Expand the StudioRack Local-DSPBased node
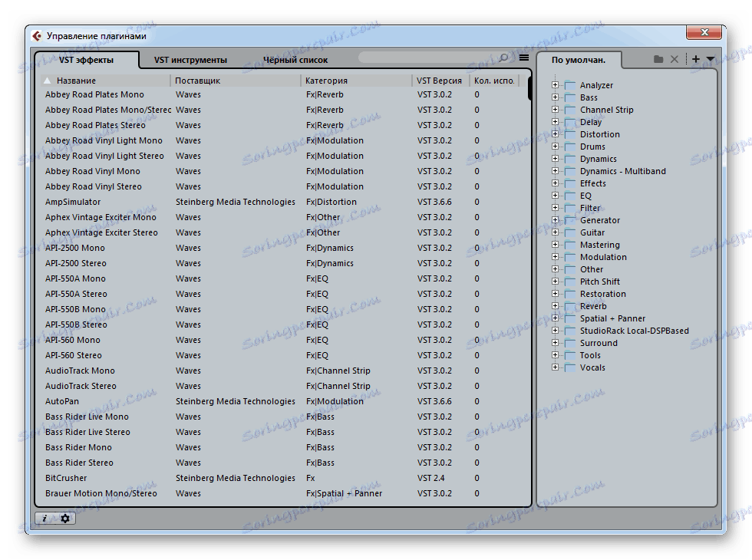The height and width of the screenshot is (560, 752). [555, 331]
